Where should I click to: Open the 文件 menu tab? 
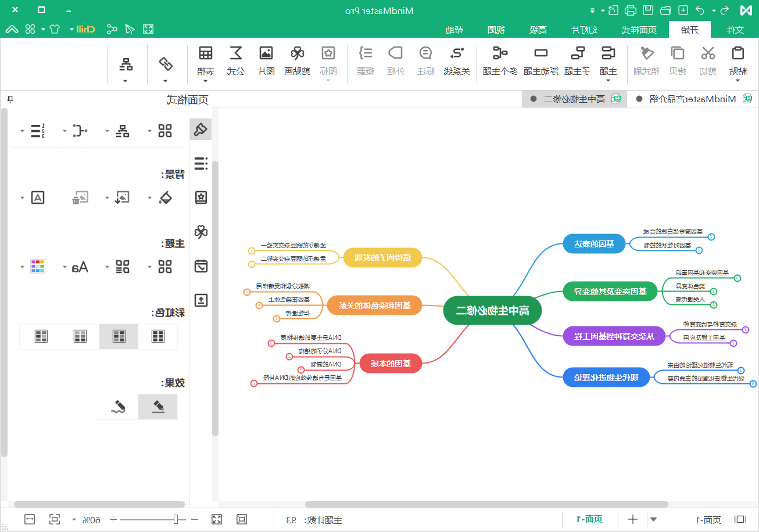(x=735, y=30)
